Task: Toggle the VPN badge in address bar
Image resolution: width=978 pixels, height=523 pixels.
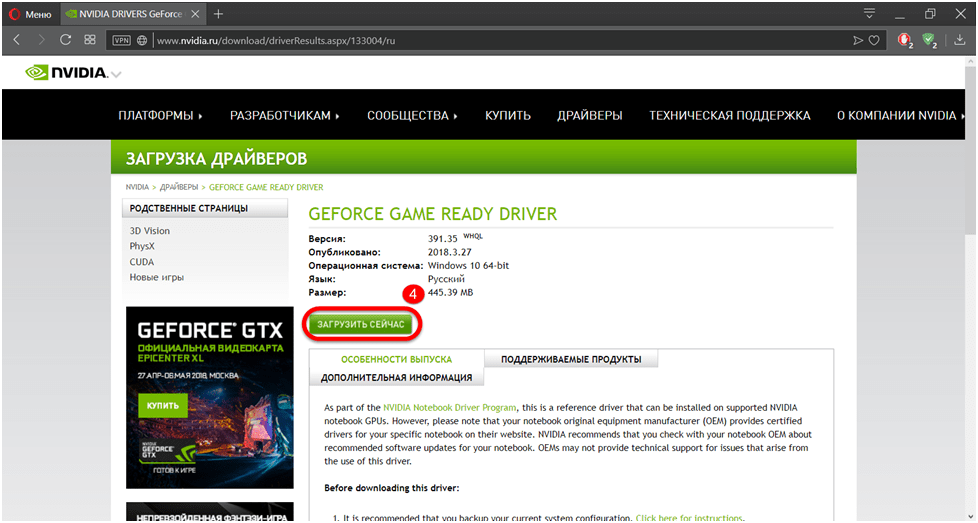Action: point(122,41)
